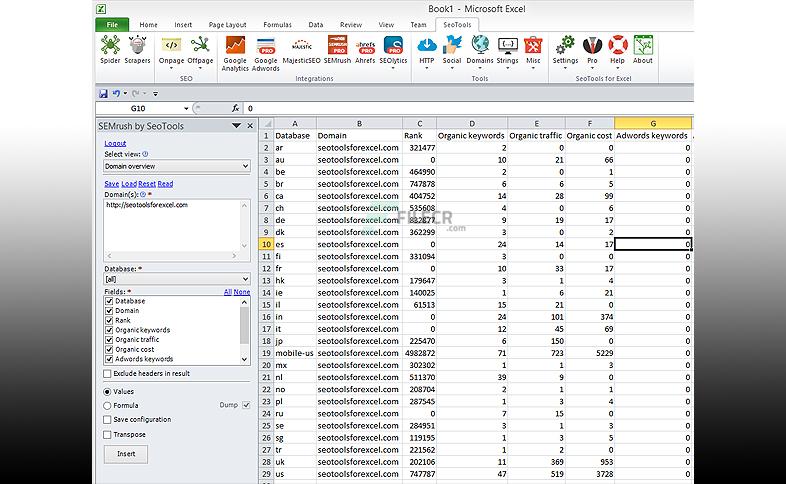
Task: Switch to the Data tab
Action: click(316, 25)
